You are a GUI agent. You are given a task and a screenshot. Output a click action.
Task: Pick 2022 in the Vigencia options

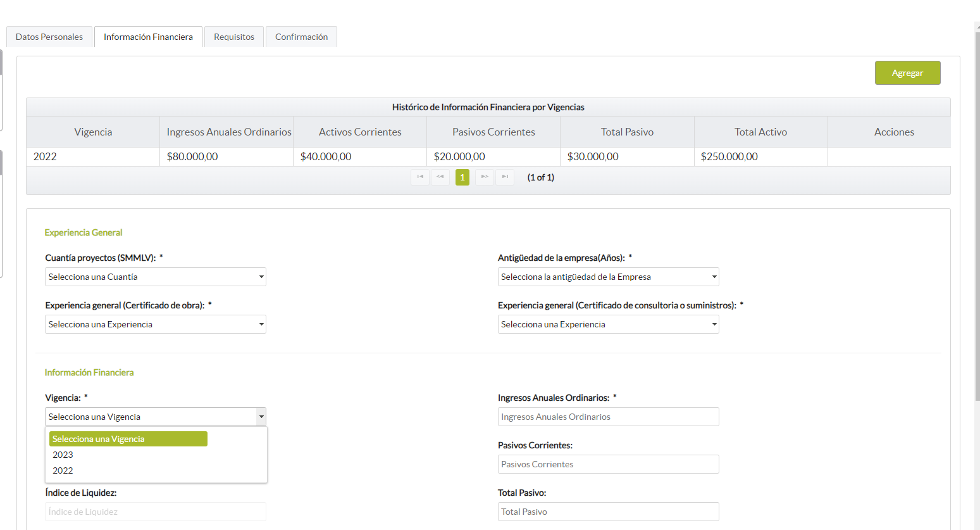coord(63,470)
